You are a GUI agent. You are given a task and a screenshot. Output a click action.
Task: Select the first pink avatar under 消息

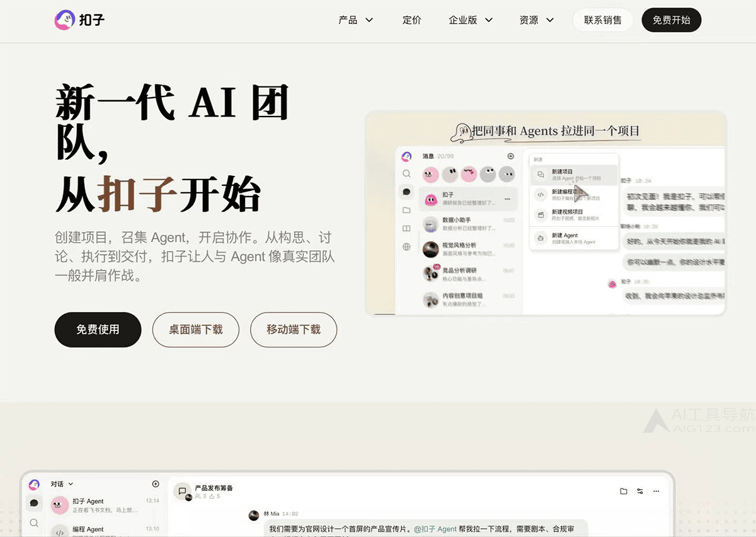click(430, 175)
